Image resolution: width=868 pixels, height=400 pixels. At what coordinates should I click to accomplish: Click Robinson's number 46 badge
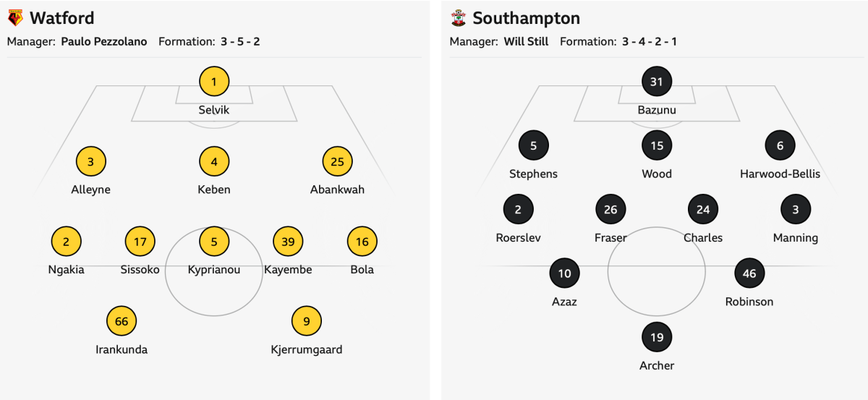click(x=749, y=273)
